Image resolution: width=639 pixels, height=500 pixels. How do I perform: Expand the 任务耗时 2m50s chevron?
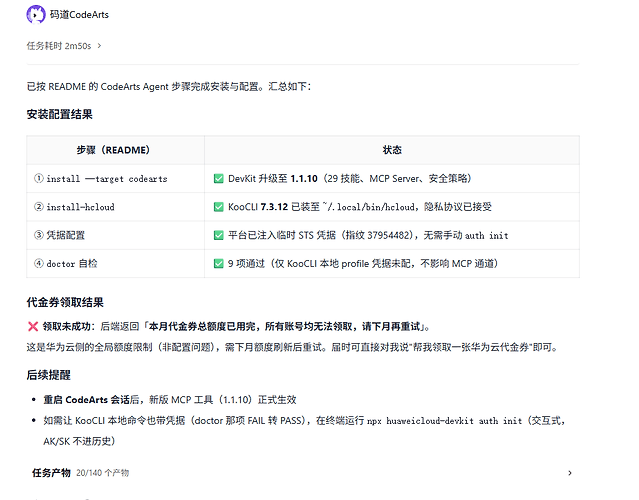point(99,46)
